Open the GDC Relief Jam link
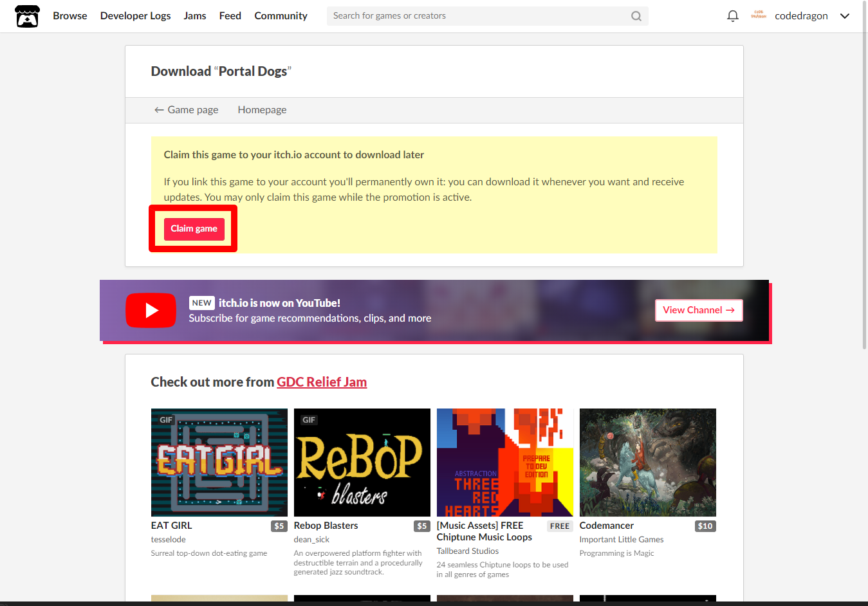The image size is (868, 606). click(x=322, y=382)
